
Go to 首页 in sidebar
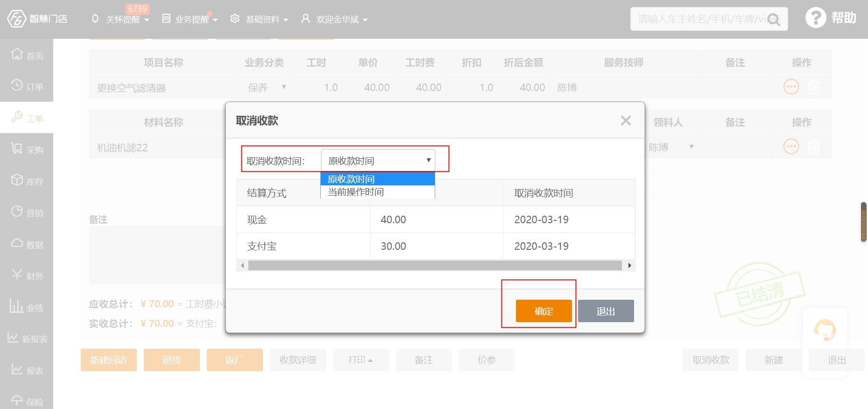tap(27, 55)
